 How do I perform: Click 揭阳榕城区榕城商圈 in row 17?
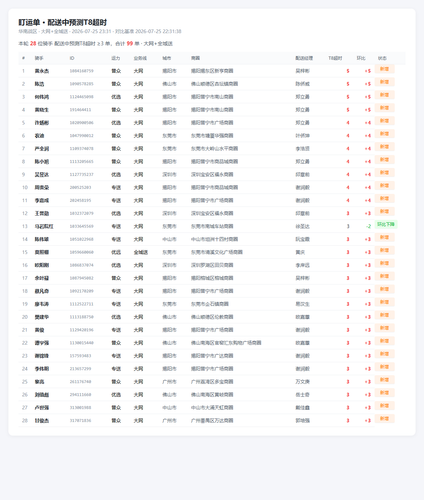click(x=212, y=278)
